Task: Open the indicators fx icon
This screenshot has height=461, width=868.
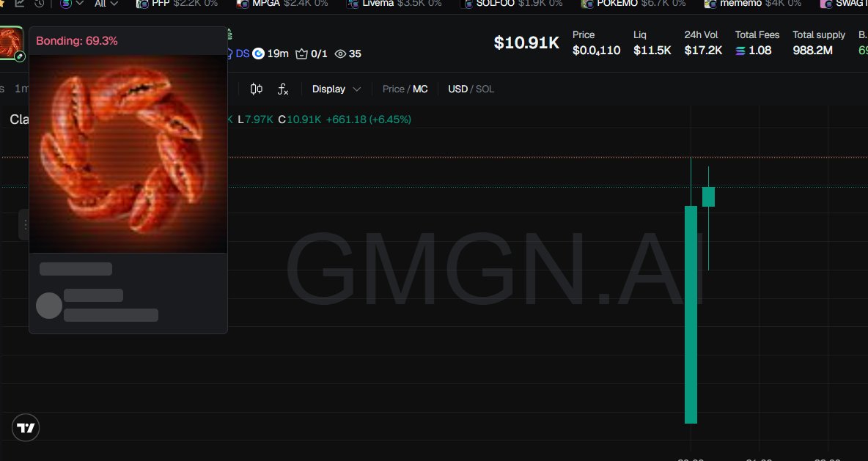Action: click(283, 89)
